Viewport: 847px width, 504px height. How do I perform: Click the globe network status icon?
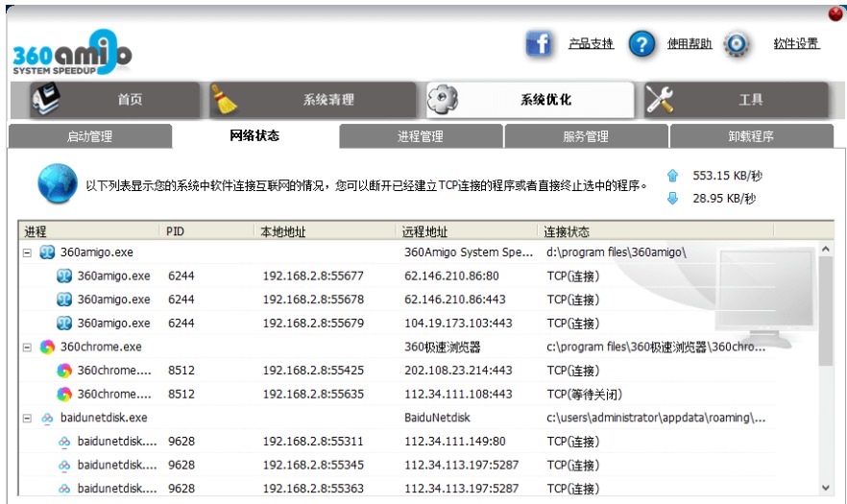pos(58,183)
